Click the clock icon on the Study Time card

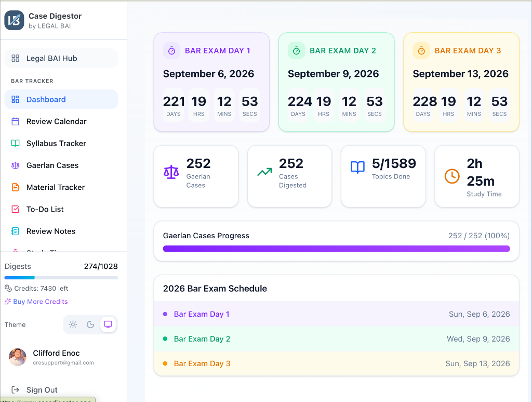point(451,176)
